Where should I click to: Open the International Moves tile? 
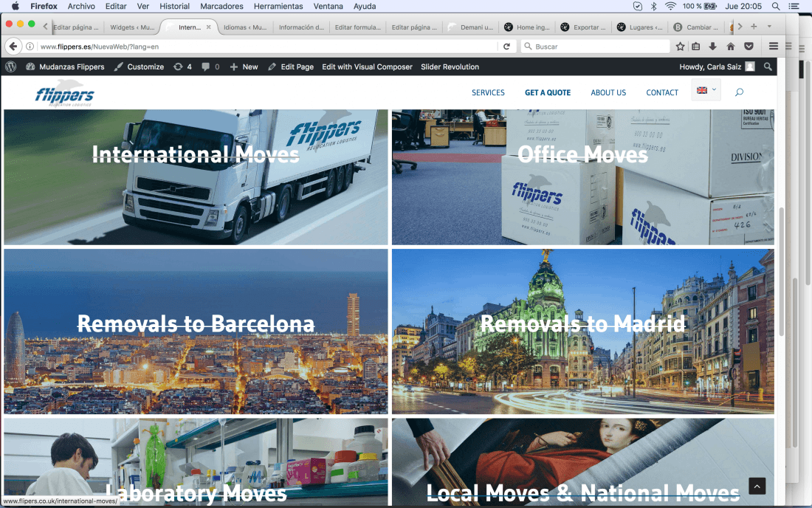pyautogui.click(x=196, y=176)
